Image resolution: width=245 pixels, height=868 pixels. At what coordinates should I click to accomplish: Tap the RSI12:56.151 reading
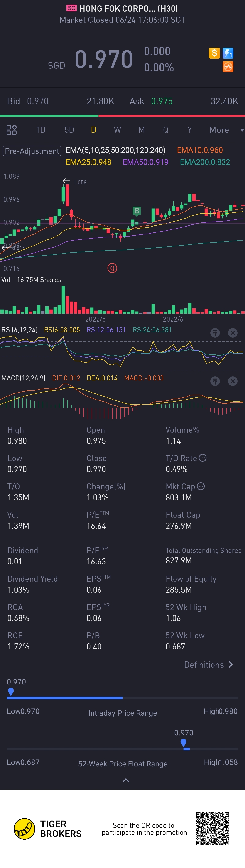coord(106,330)
